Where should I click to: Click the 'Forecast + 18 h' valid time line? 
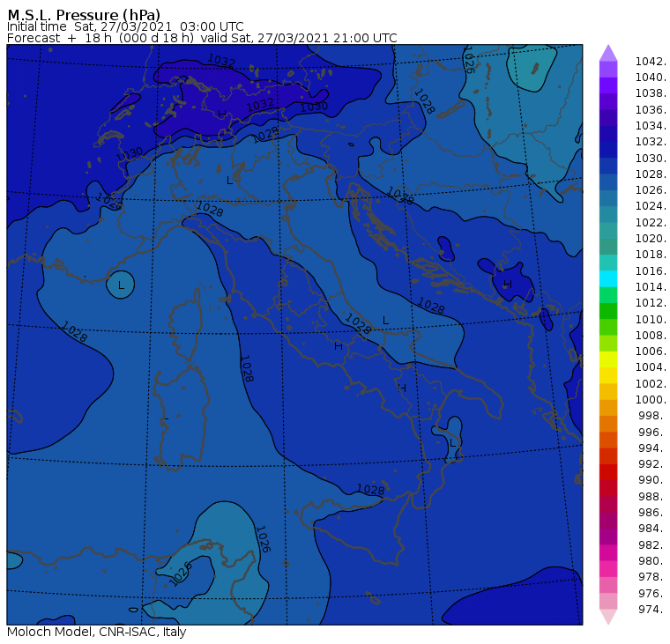point(202,38)
